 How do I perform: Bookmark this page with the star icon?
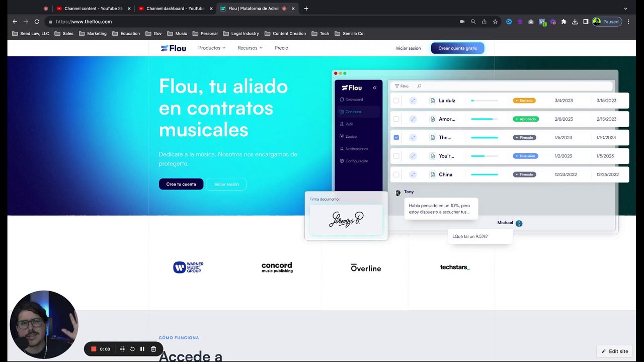(495, 22)
